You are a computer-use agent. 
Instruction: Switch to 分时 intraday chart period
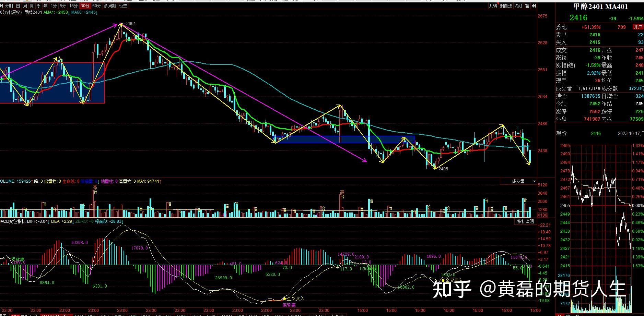[x=9, y=6]
